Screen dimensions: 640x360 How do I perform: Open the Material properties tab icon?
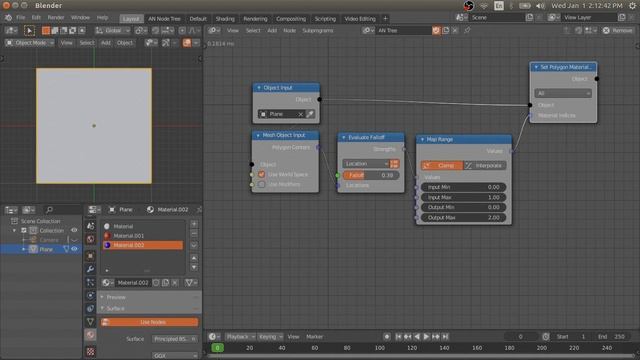(x=91, y=335)
